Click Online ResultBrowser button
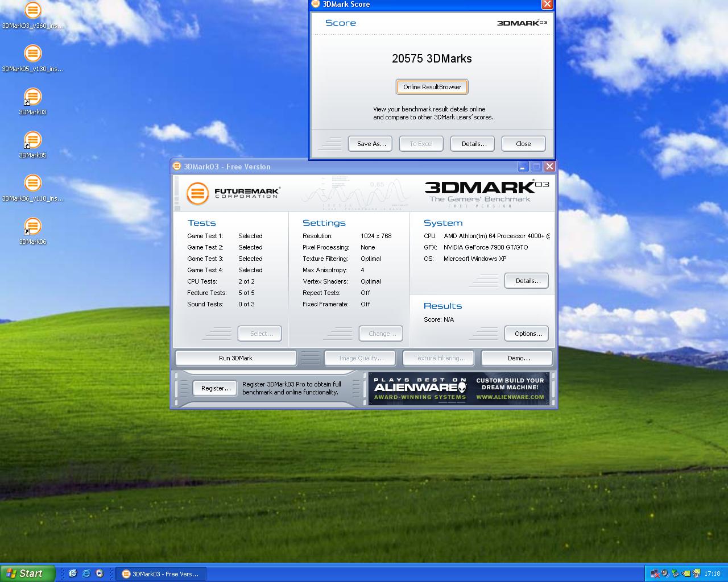The height and width of the screenshot is (582, 728). pos(432,87)
